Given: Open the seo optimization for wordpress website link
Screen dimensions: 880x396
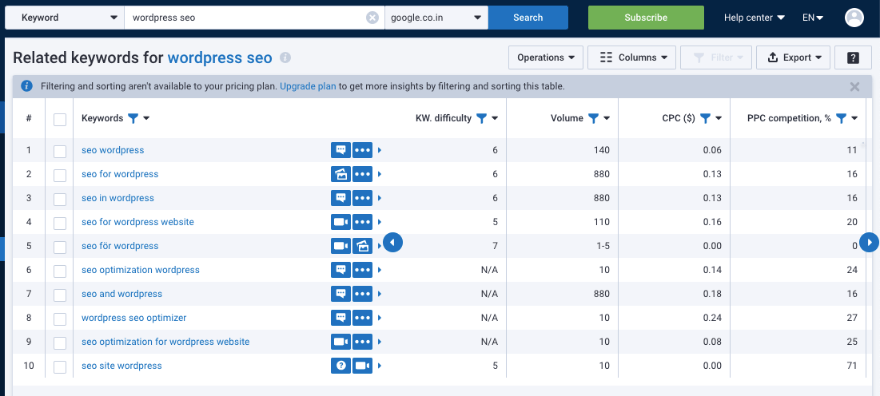Looking at the screenshot, I should point(166,342).
